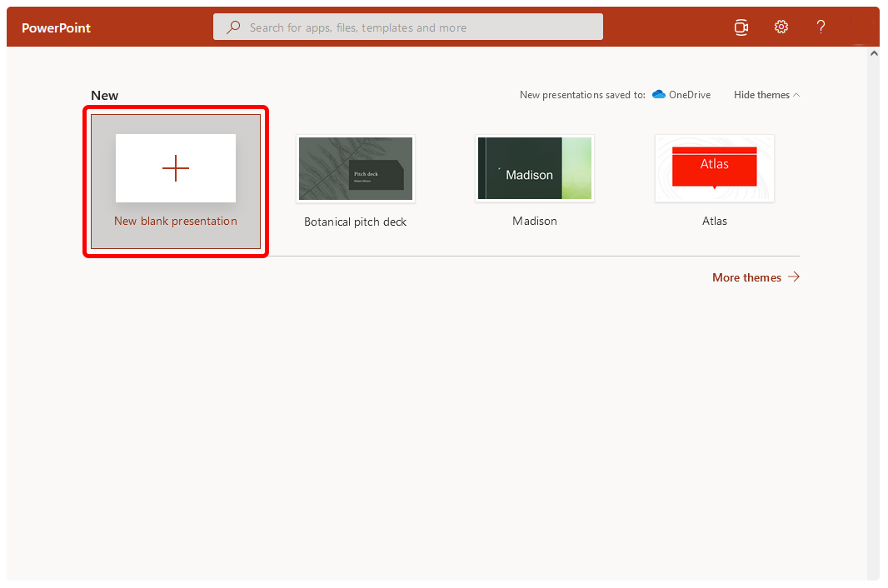Screen dimensions: 888x588
Task: Click the plus icon to start blank presentation
Action: pos(175,167)
